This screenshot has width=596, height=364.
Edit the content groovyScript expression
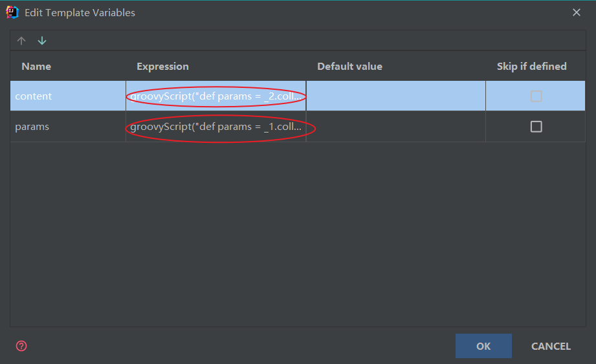click(216, 96)
